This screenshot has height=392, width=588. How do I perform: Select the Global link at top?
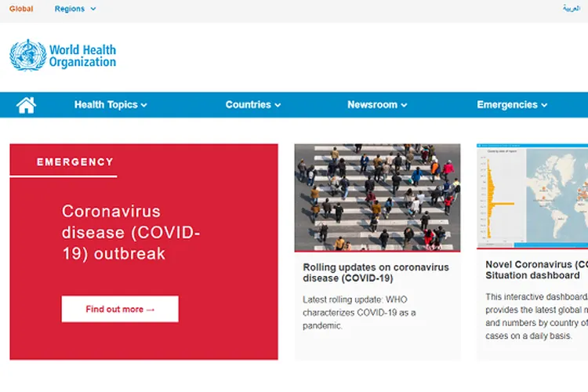click(21, 9)
